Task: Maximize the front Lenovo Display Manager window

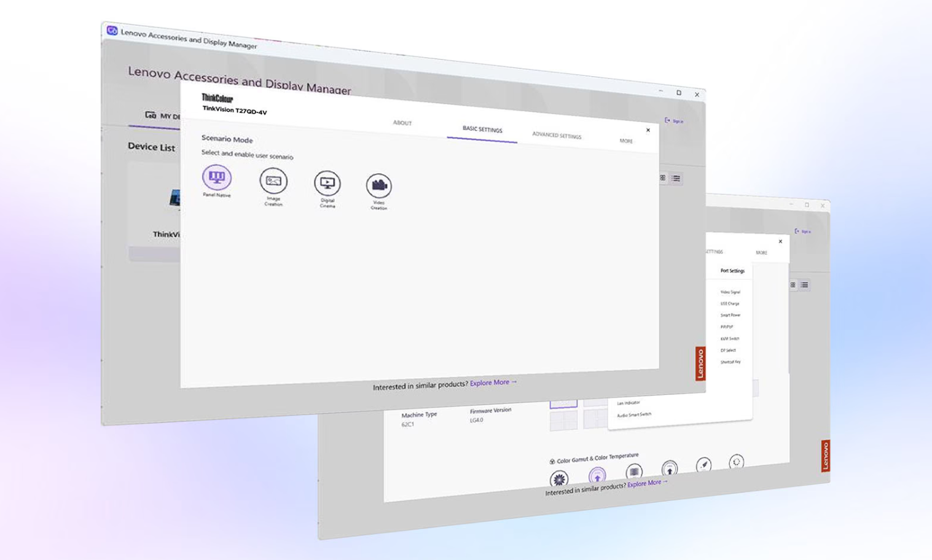Action: [679, 93]
